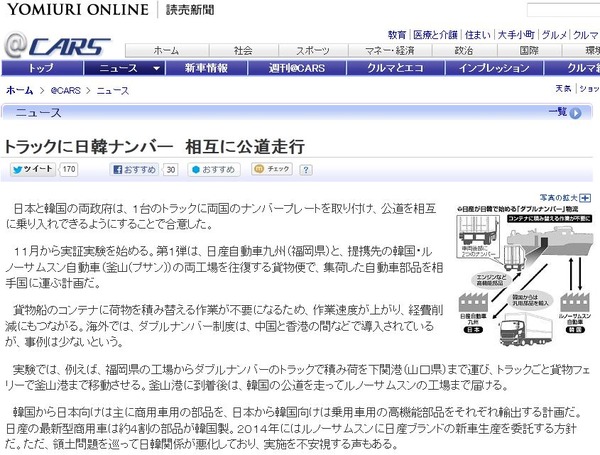The height and width of the screenshot is (455, 600).
Task: Select the ホーム gray nav tab
Action: (x=167, y=51)
